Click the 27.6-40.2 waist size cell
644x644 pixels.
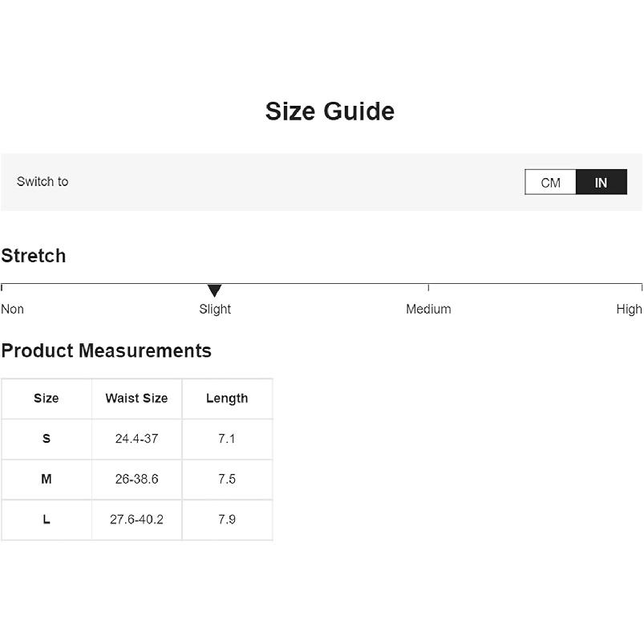pyautogui.click(x=136, y=520)
